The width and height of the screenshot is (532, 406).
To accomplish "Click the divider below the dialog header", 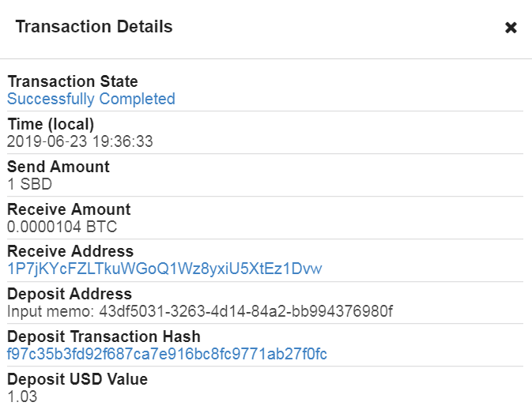I will 266,58.
